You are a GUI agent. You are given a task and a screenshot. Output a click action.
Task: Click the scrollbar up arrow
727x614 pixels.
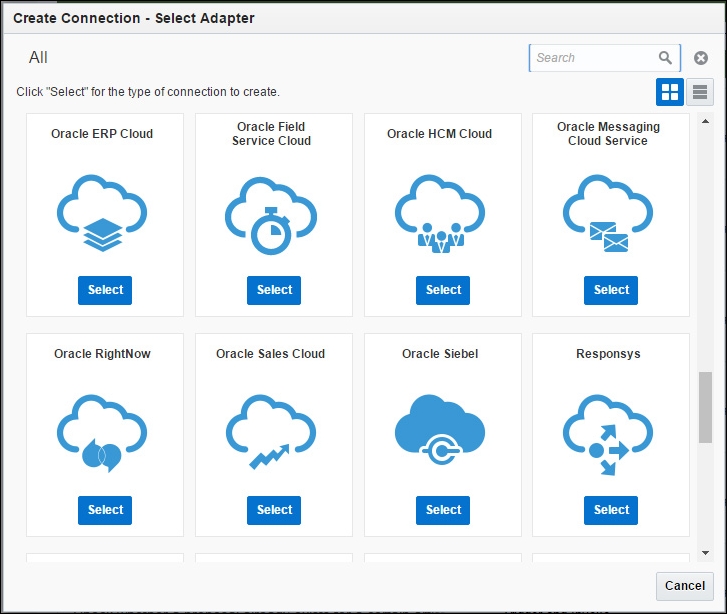click(x=705, y=122)
